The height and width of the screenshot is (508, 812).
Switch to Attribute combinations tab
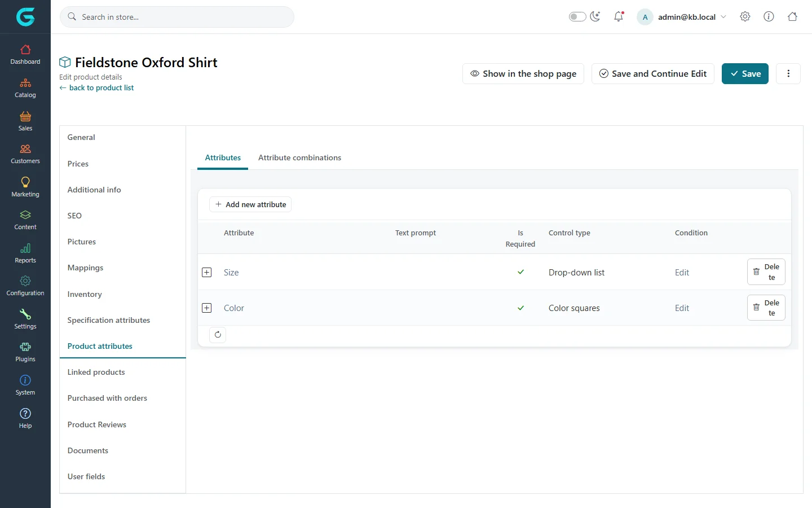tap(299, 157)
